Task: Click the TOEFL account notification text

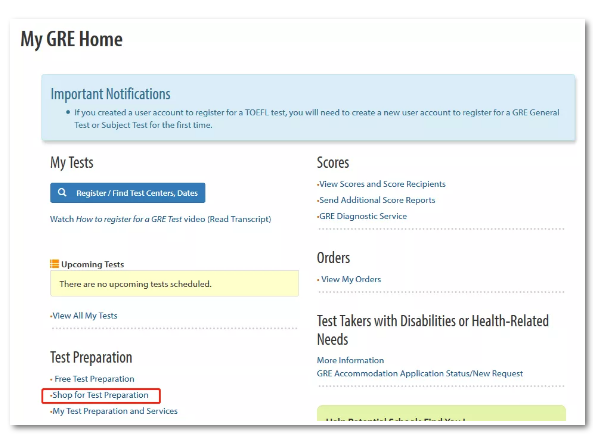Action: [317, 119]
